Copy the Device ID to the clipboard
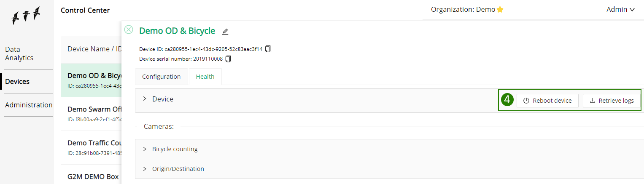The width and height of the screenshot is (644, 184). click(268, 49)
